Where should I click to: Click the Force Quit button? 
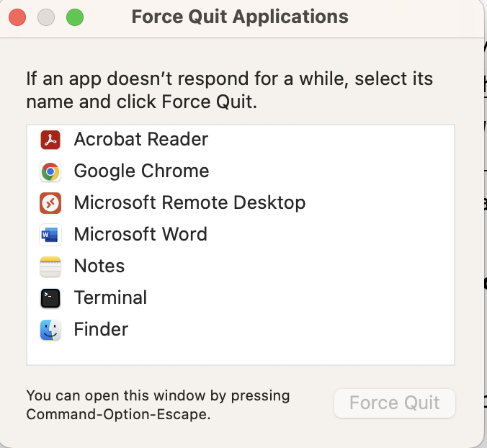pyautogui.click(x=395, y=403)
